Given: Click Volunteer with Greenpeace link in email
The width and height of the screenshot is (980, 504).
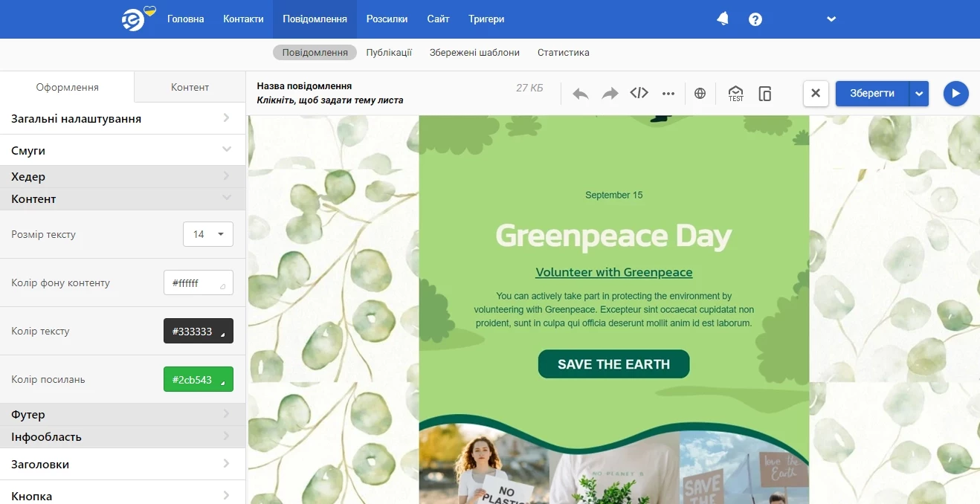Looking at the screenshot, I should point(614,273).
